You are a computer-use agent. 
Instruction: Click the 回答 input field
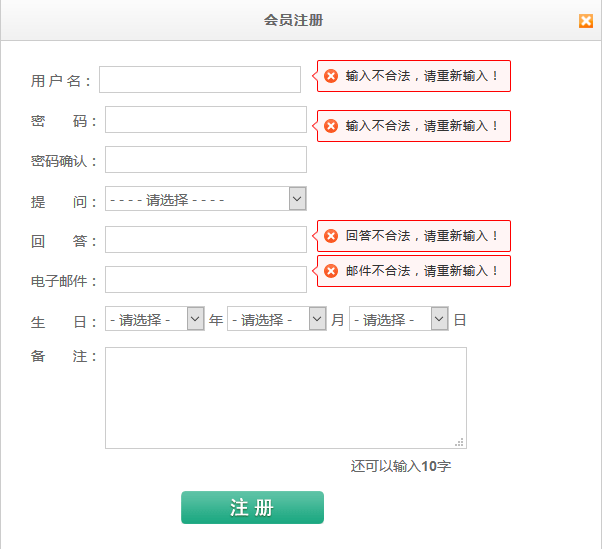(206, 240)
